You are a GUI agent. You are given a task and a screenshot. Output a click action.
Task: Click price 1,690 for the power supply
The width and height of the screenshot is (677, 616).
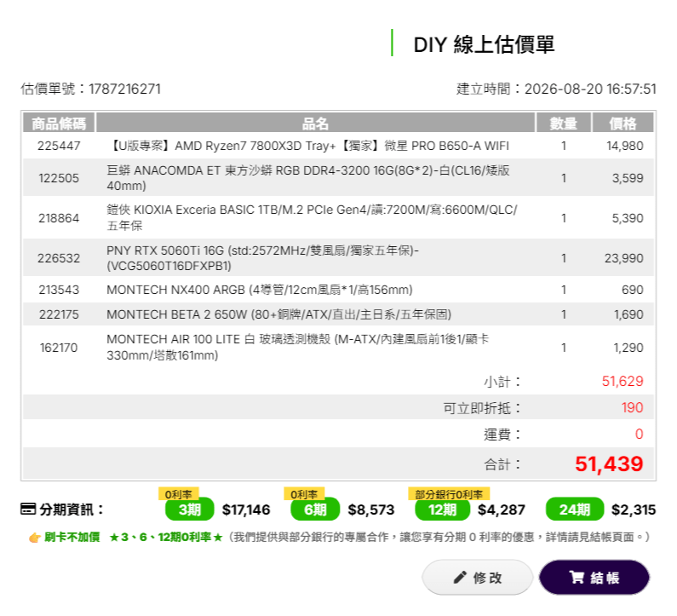coord(628,314)
